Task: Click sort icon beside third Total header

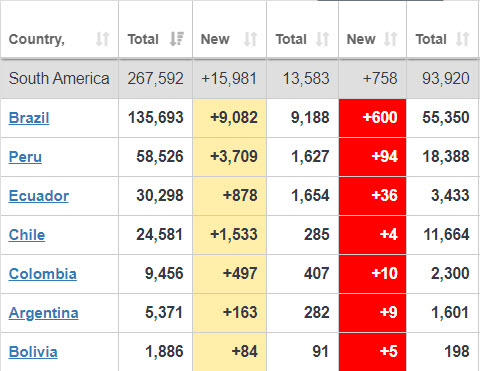Action: [x=463, y=39]
